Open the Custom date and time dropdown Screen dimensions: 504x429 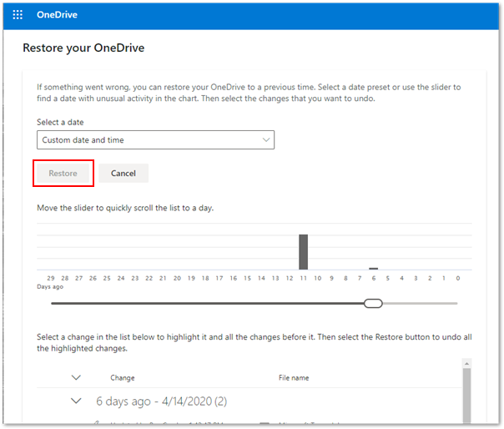click(x=155, y=140)
